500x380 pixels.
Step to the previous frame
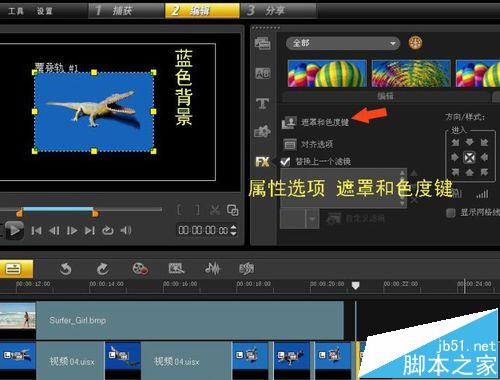coord(54,231)
